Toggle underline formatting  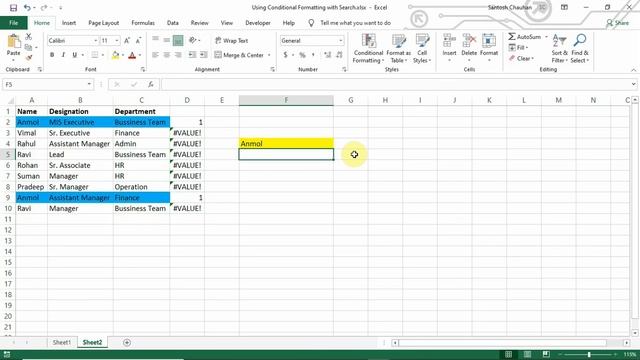(x=74, y=55)
